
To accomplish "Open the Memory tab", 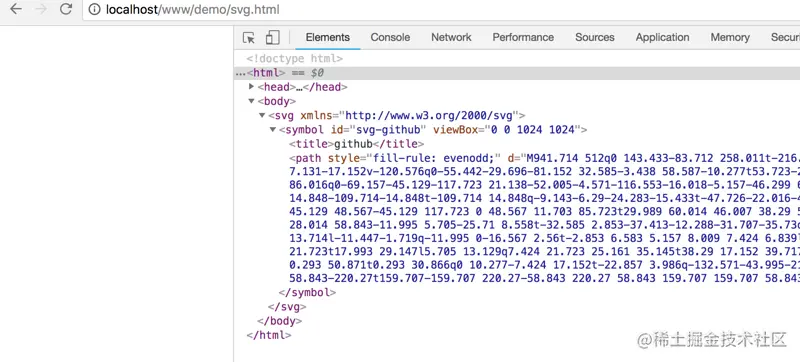I will [x=730, y=37].
